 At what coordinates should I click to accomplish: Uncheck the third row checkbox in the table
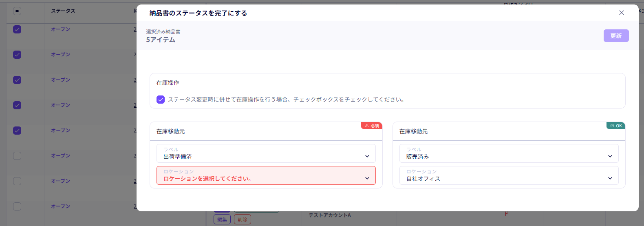[x=17, y=80]
